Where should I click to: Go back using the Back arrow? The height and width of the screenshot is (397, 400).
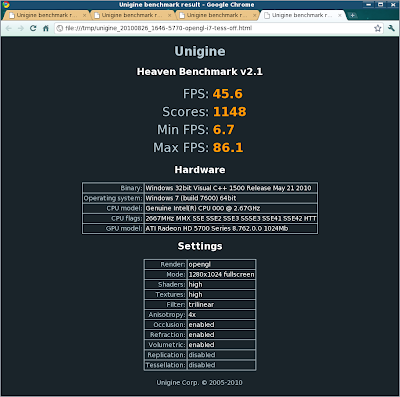(9, 28)
